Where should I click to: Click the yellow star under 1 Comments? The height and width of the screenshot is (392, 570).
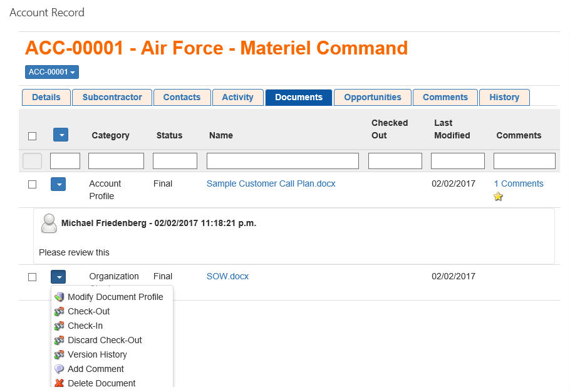[x=498, y=197]
